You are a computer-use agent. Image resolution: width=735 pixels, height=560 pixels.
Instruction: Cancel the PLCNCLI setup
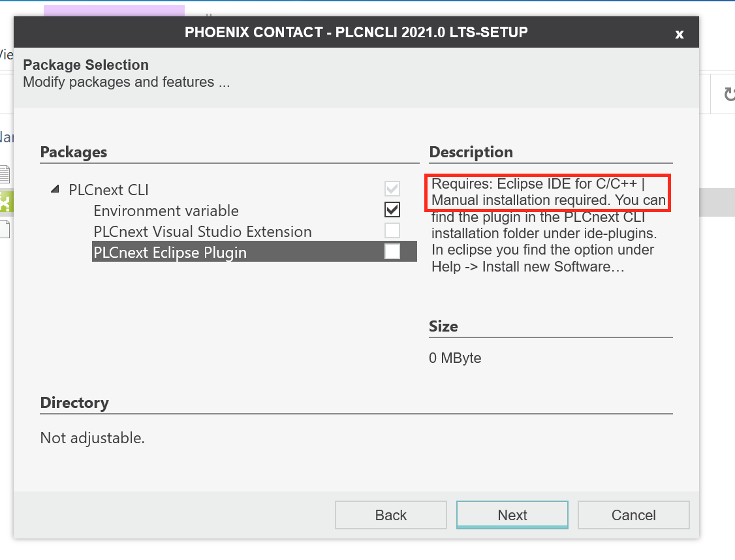(x=634, y=515)
